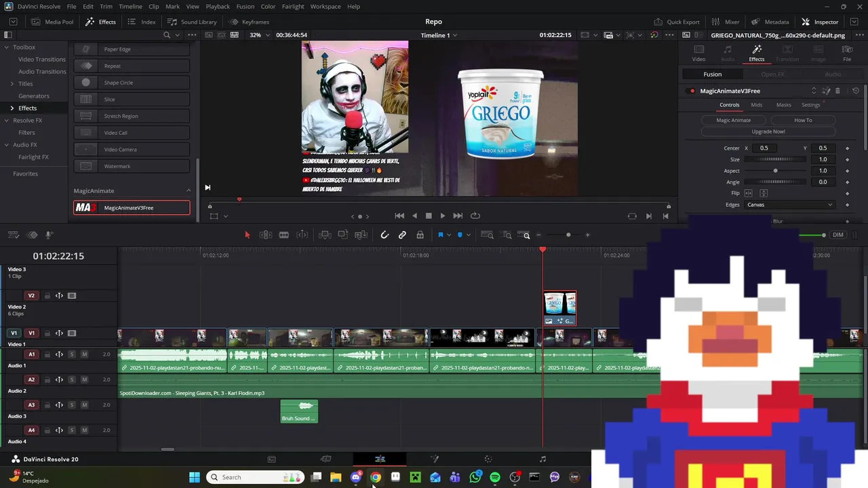Screen dimensions: 868x488
Task: Open the Color page icon
Action: click(x=488, y=459)
